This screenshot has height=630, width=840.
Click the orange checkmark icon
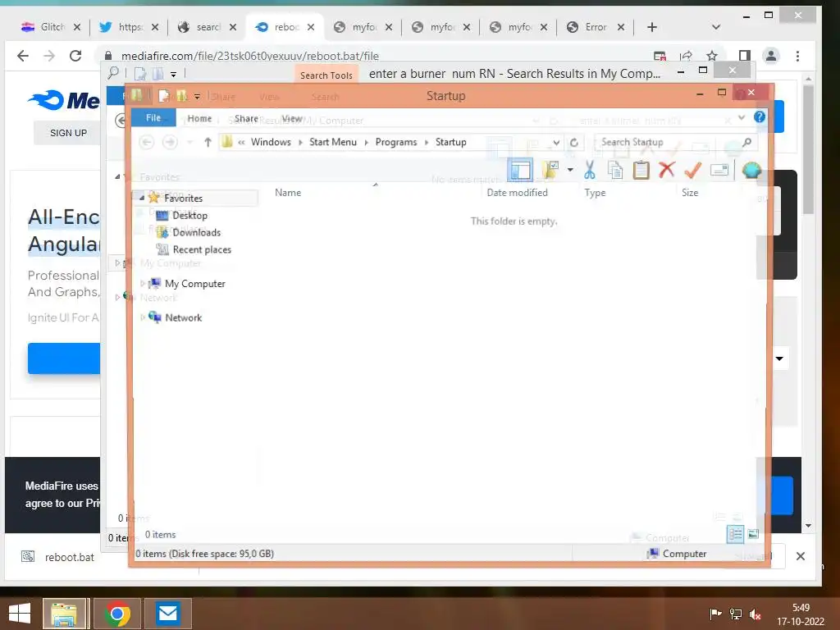click(x=692, y=170)
